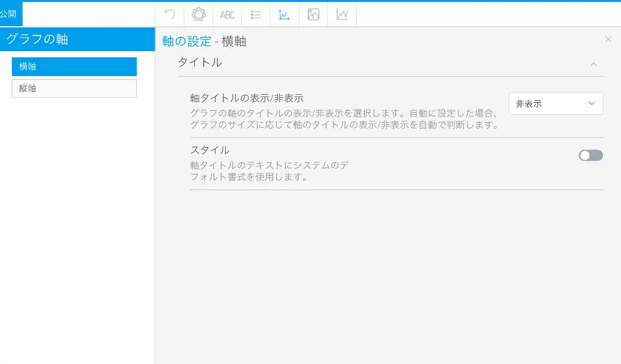Click the グラフの軸 panel header
The image size is (621, 364).
(x=77, y=39)
